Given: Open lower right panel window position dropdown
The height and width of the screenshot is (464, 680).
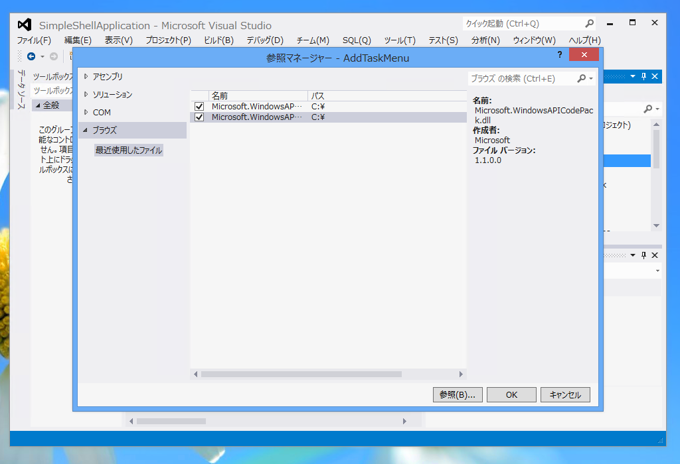Looking at the screenshot, I should (633, 255).
